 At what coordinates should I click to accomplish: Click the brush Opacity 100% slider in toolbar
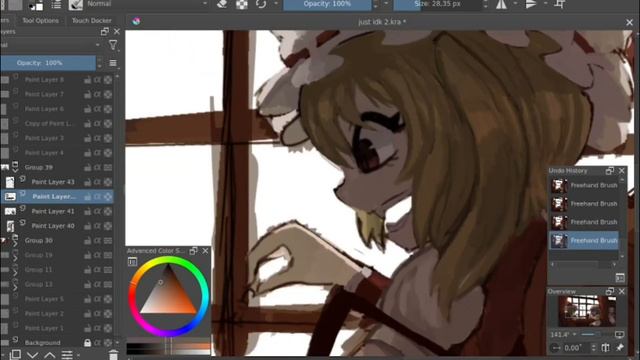[x=327, y=4]
